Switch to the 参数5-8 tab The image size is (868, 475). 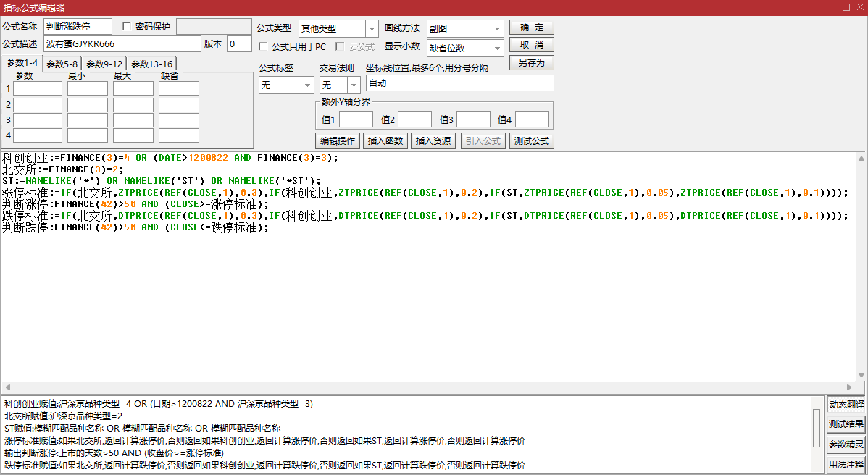click(62, 64)
